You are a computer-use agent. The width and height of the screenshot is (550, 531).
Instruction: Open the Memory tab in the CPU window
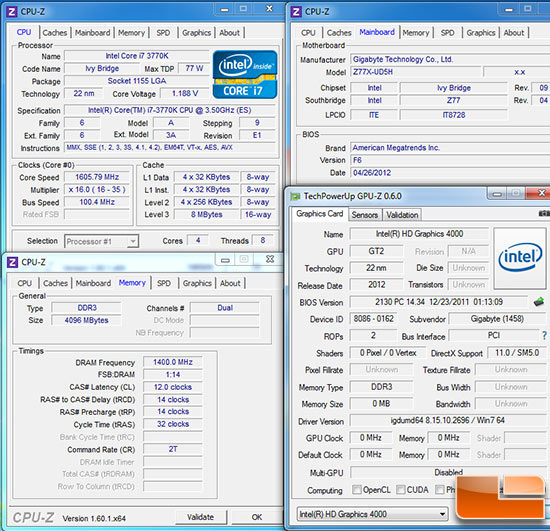click(x=132, y=33)
